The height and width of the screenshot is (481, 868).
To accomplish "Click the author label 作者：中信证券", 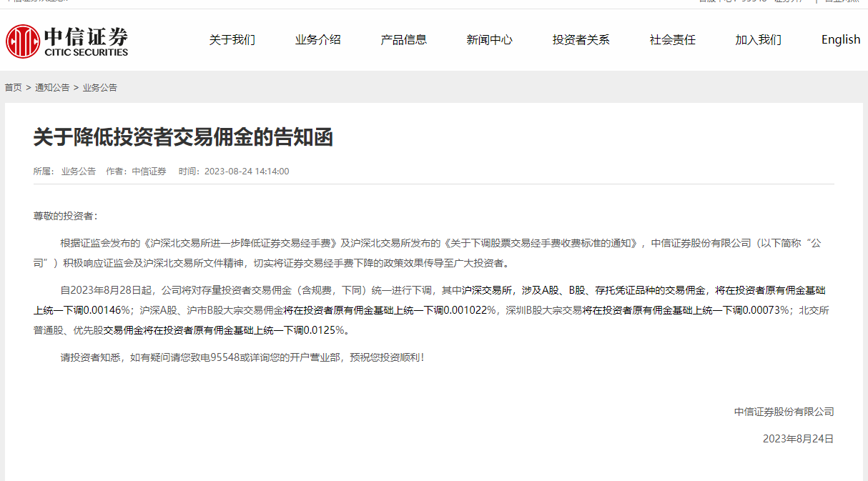I will point(136,172).
